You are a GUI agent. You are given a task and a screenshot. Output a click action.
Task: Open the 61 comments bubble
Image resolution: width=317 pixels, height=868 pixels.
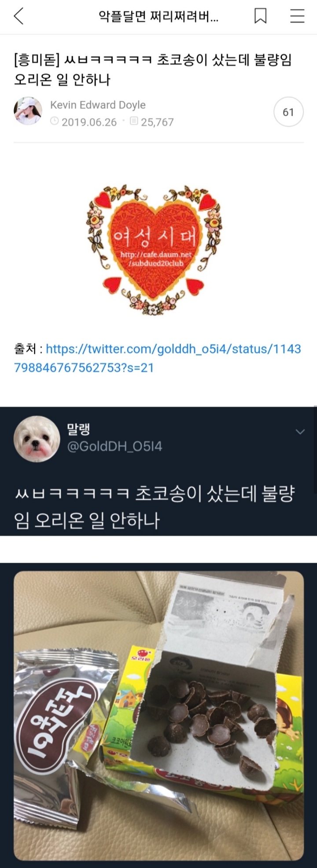point(288,113)
